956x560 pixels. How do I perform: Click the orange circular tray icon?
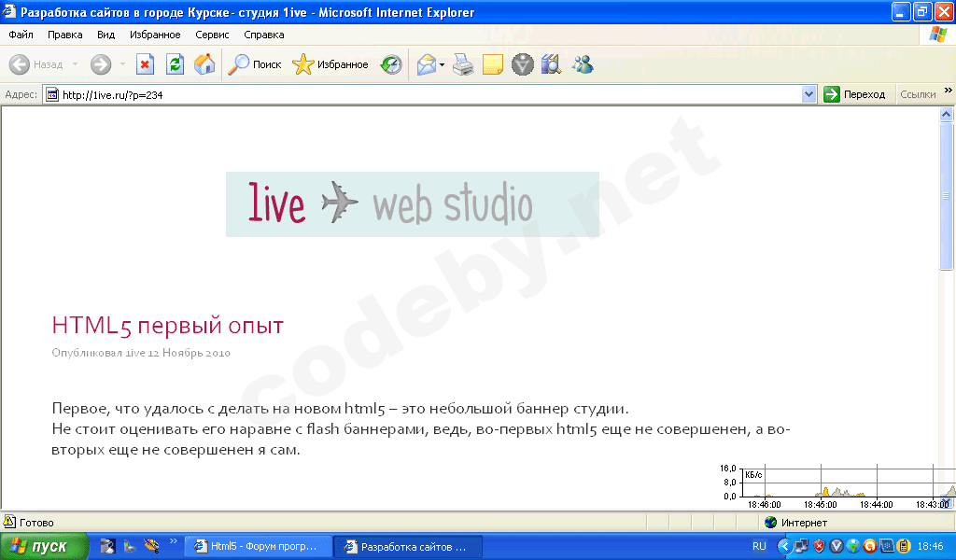869,546
